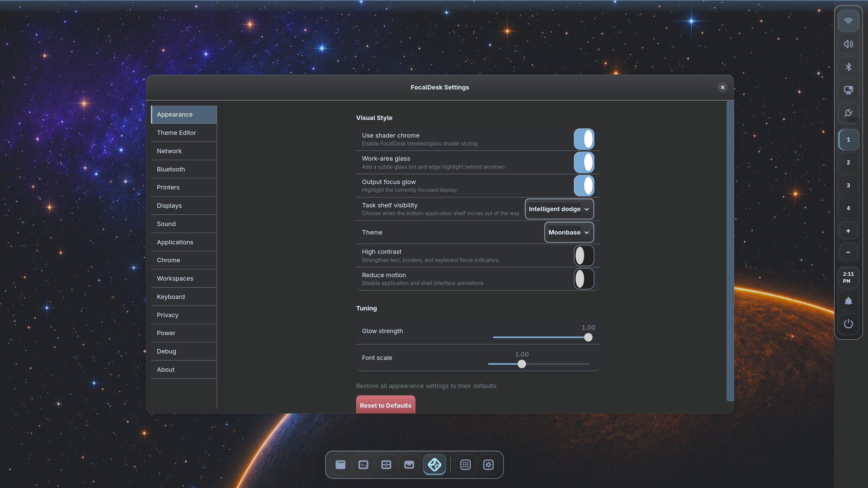
Task: Click the sun brightness icon in shelf
Action: click(x=488, y=465)
